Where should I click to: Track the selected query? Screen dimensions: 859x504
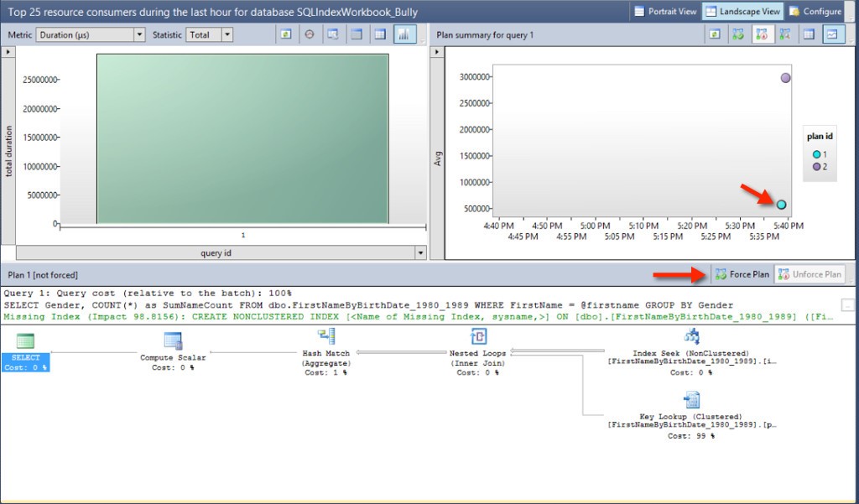[x=309, y=34]
